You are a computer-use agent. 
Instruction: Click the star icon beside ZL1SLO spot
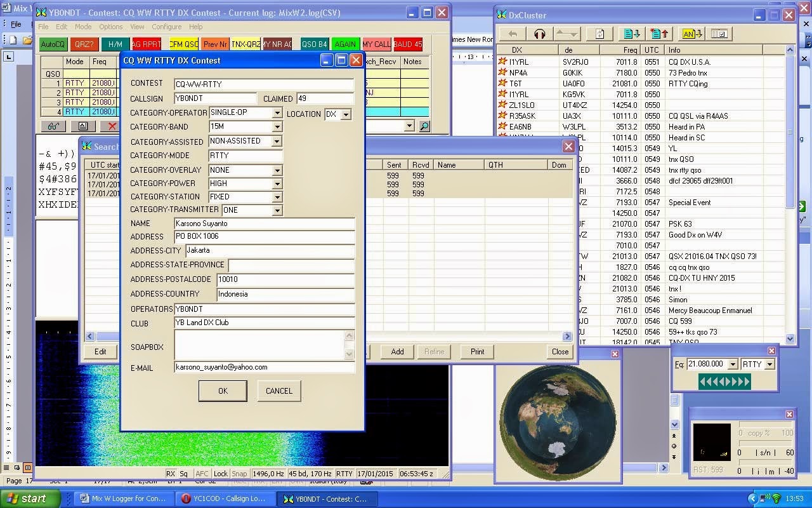point(502,105)
